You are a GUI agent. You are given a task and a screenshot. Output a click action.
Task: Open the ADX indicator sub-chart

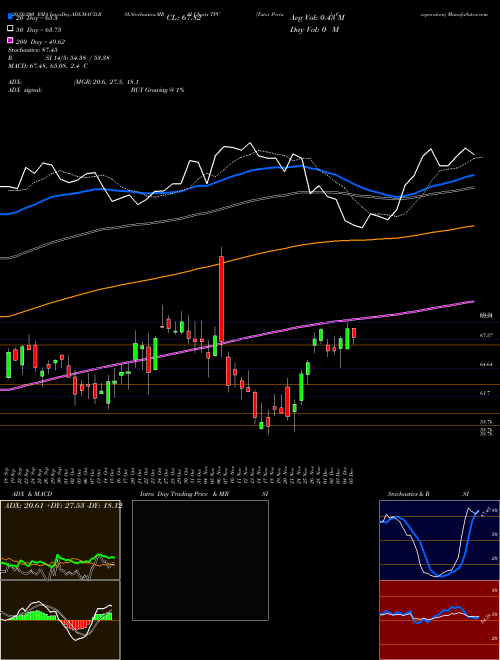tap(60, 540)
